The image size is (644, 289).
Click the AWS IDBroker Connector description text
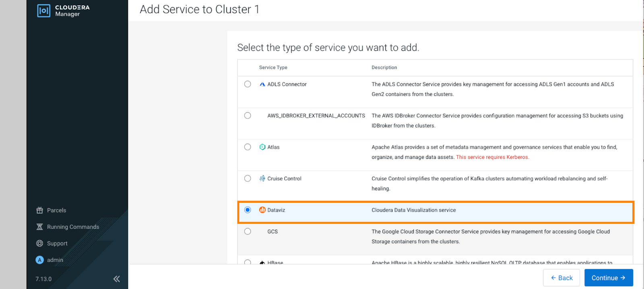(497, 121)
